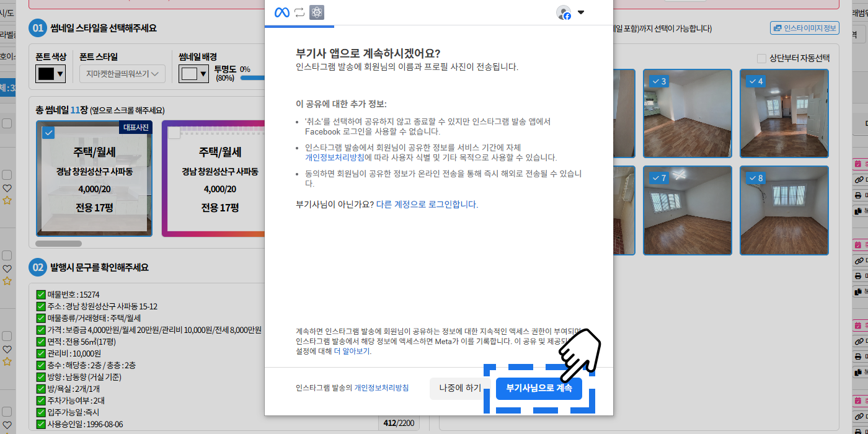Click the thumbnail list horizontal scrollbar
This screenshot has height=434, width=868.
pyautogui.click(x=58, y=244)
